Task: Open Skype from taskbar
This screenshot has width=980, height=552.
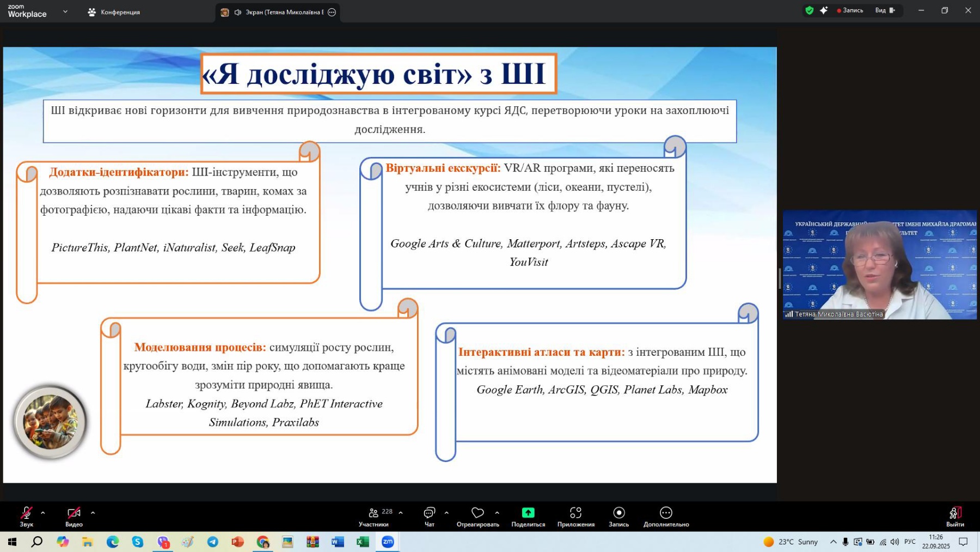Action: (137, 542)
